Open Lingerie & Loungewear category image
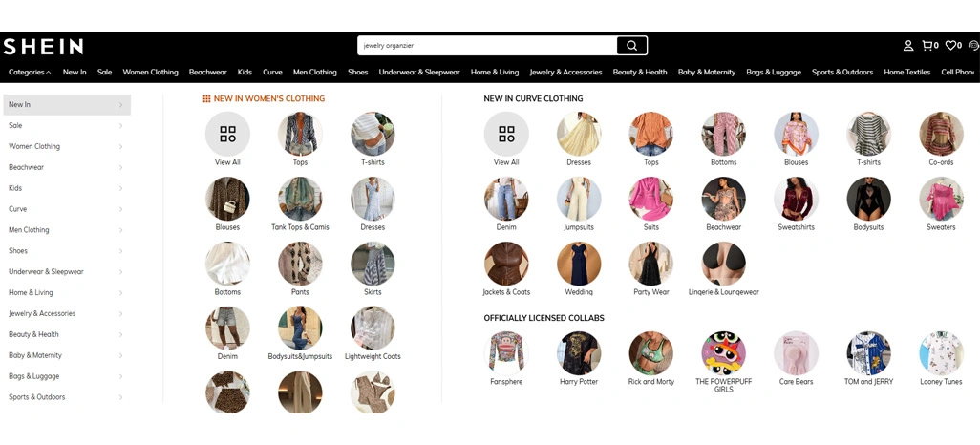 [724, 264]
